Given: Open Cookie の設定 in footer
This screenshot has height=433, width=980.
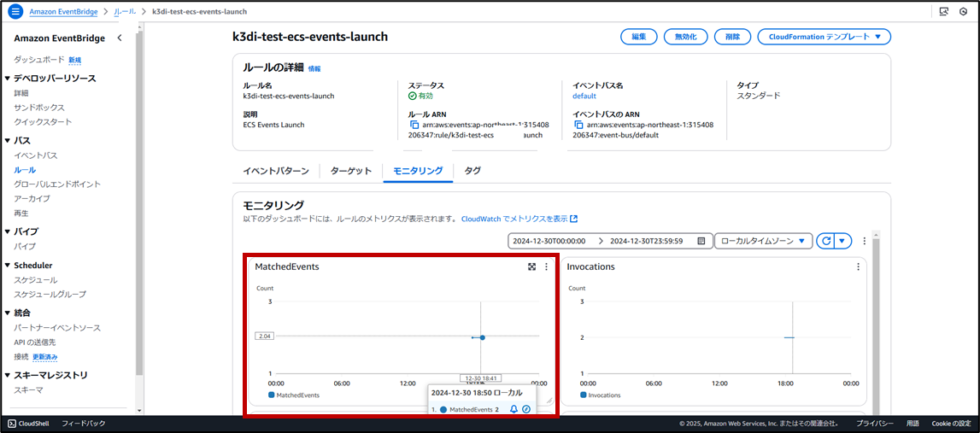Looking at the screenshot, I should 951,423.
